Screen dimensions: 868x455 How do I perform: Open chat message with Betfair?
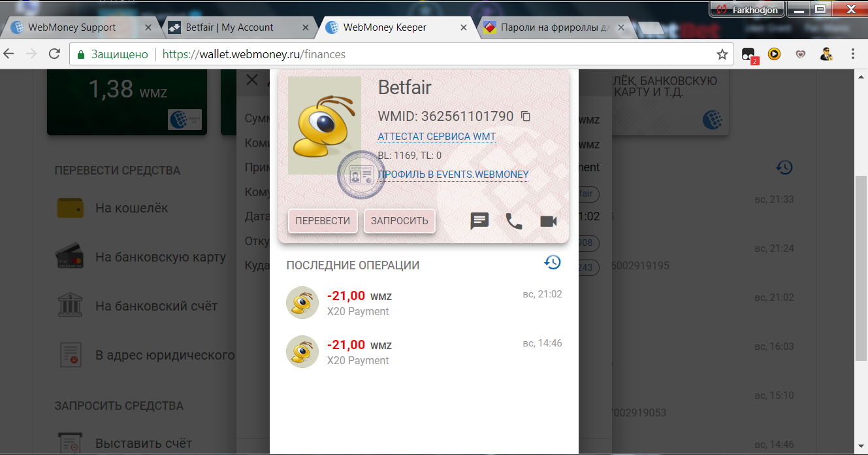[480, 221]
